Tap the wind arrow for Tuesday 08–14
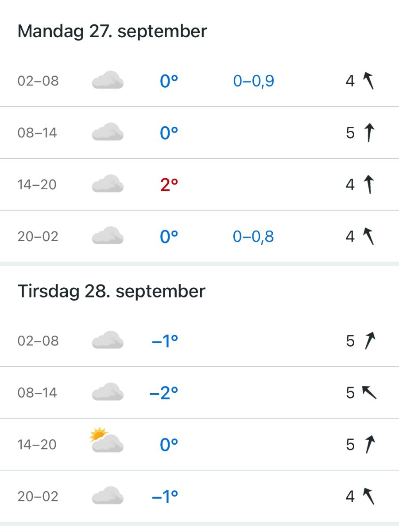399x532 pixels. pos(369,392)
